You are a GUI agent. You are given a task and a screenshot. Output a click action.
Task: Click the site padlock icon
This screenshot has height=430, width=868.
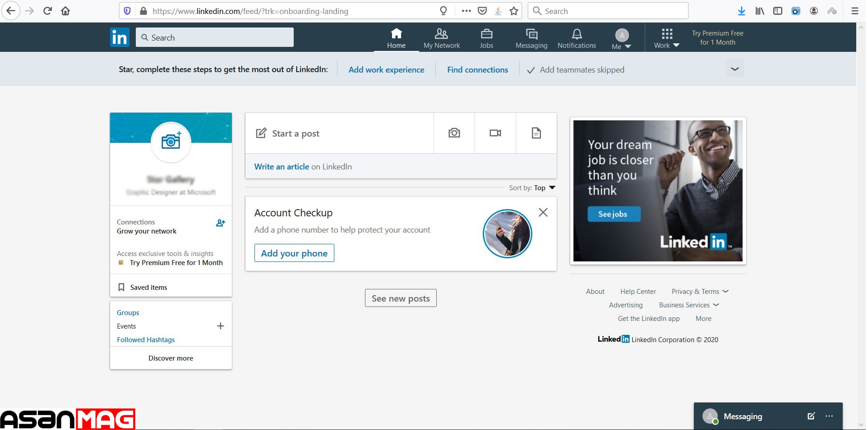143,11
